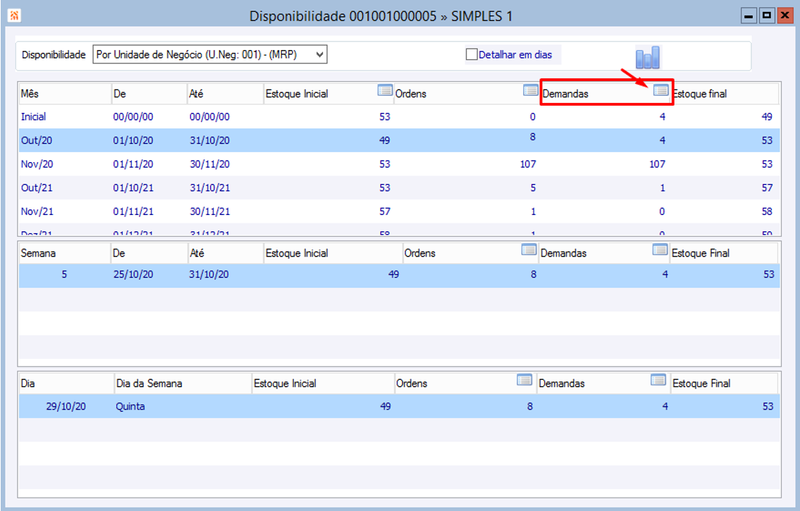This screenshot has height=511, width=800.
Task: Select the Out/21 month row
Action: [399, 188]
